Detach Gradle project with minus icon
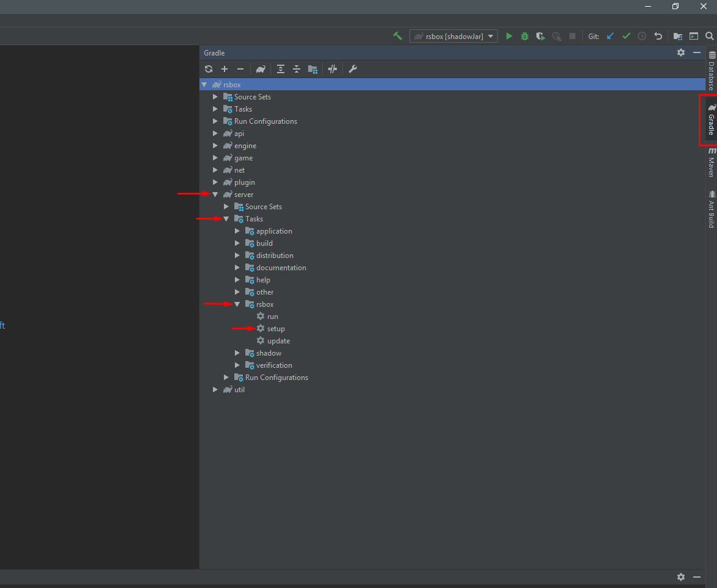This screenshot has height=588, width=717. point(240,69)
